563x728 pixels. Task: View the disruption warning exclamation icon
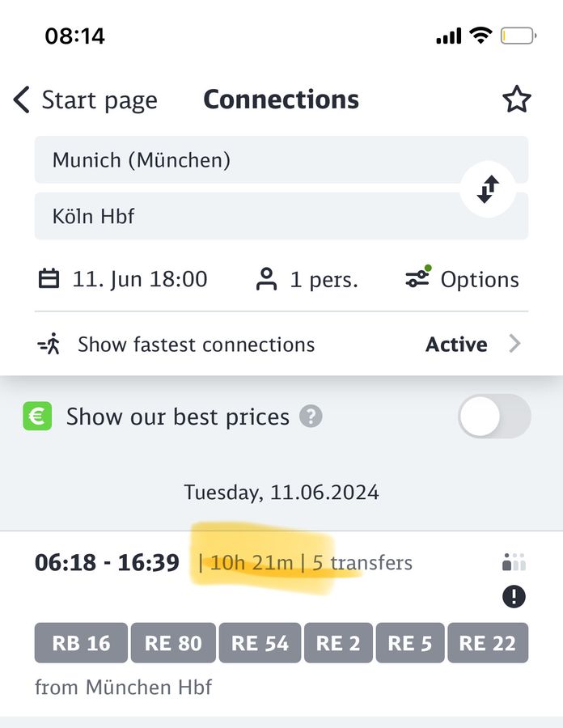(514, 596)
